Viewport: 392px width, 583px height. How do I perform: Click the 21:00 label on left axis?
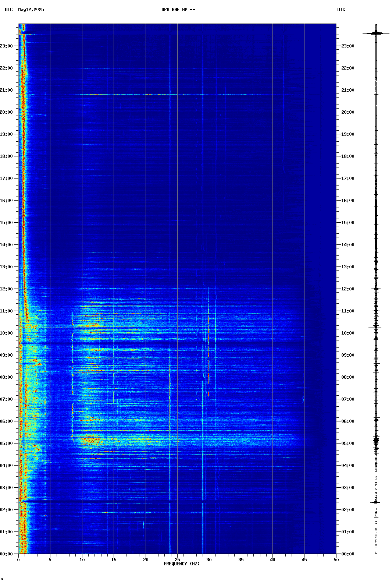coord(6,90)
